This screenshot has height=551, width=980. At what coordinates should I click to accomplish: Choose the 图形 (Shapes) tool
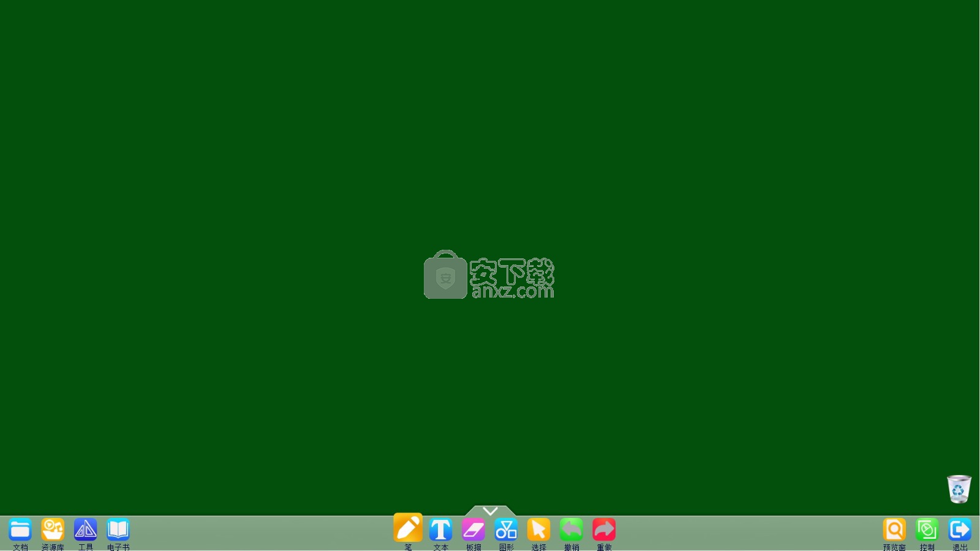(x=506, y=530)
